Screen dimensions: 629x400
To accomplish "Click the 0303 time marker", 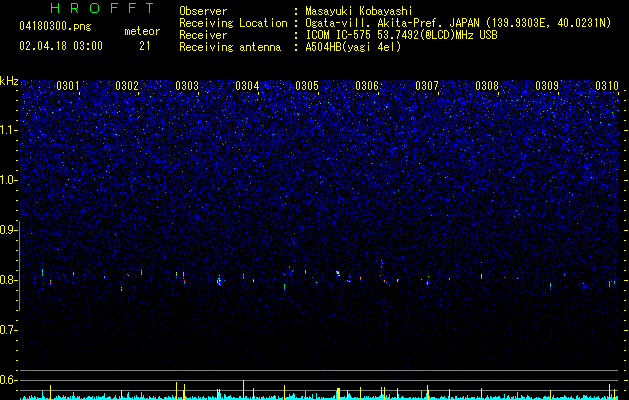I will click(x=187, y=86).
